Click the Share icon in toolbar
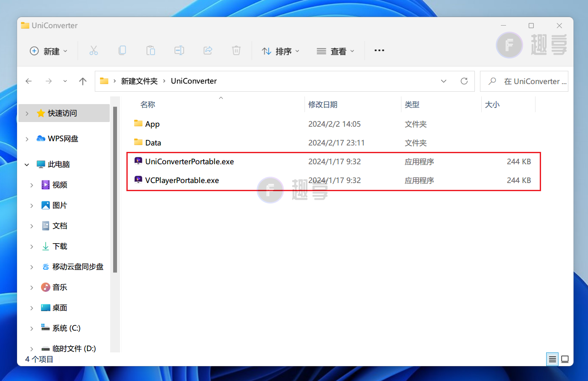This screenshot has width=588, height=381. 208,51
